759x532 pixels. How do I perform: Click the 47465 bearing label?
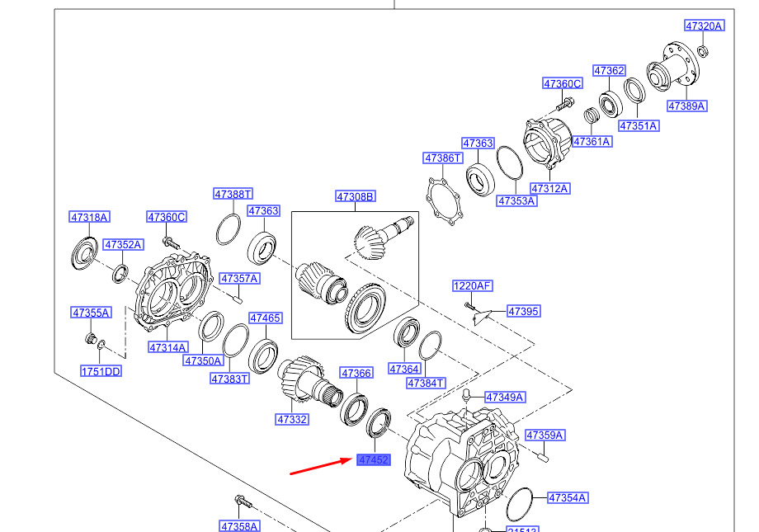(266, 318)
